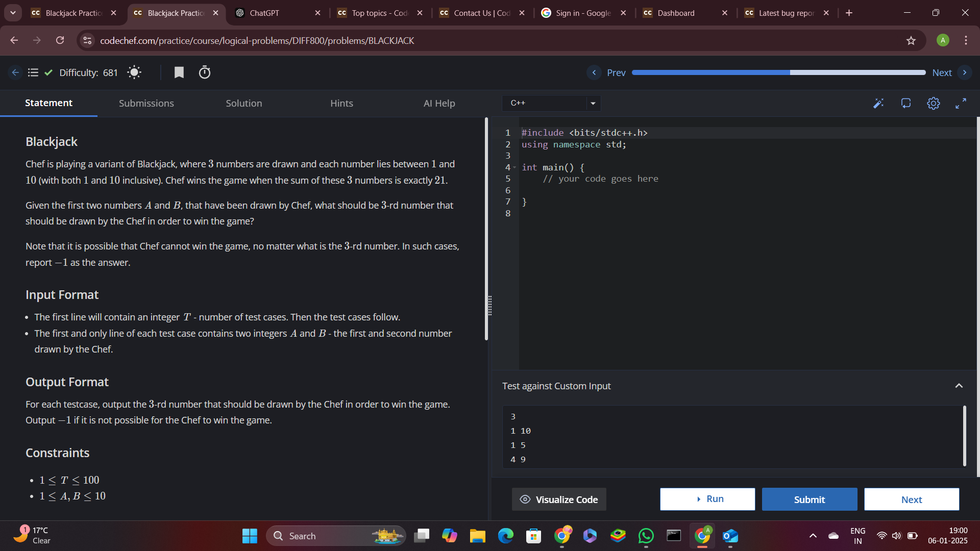Run the code
The height and width of the screenshot is (551, 980).
tap(707, 499)
